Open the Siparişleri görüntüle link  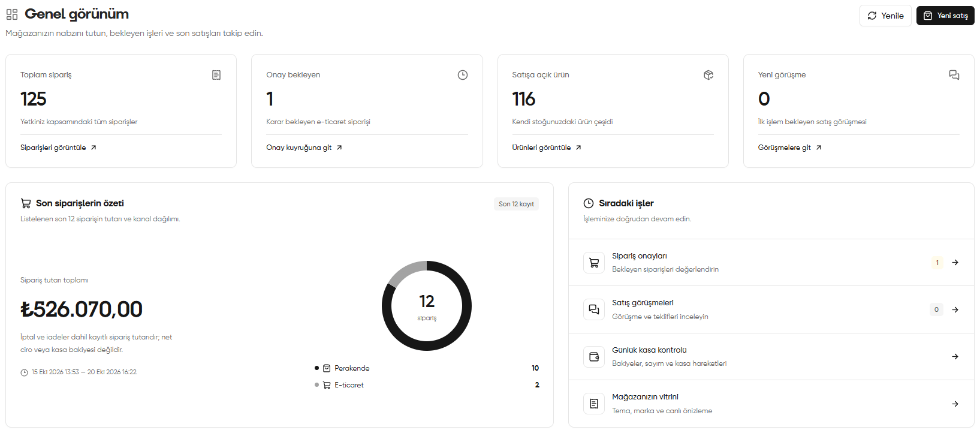click(58, 148)
